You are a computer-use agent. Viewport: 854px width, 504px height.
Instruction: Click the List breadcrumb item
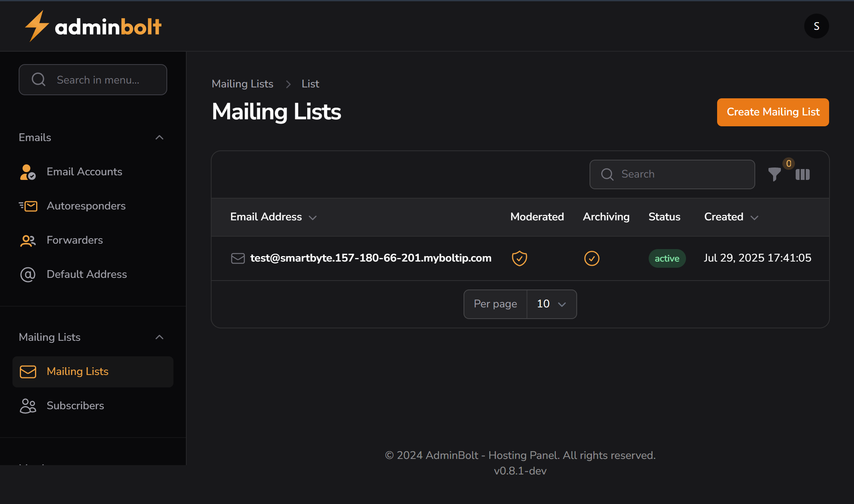point(310,84)
